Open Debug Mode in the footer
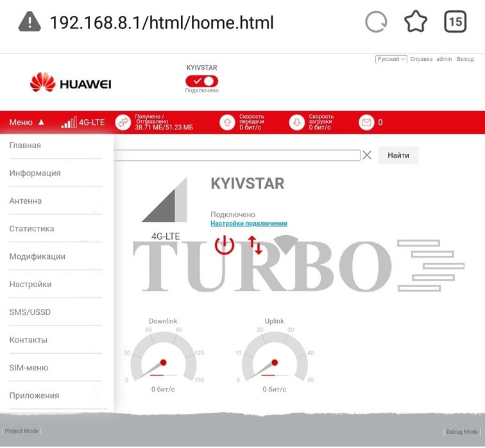The image size is (485, 448). (462, 432)
